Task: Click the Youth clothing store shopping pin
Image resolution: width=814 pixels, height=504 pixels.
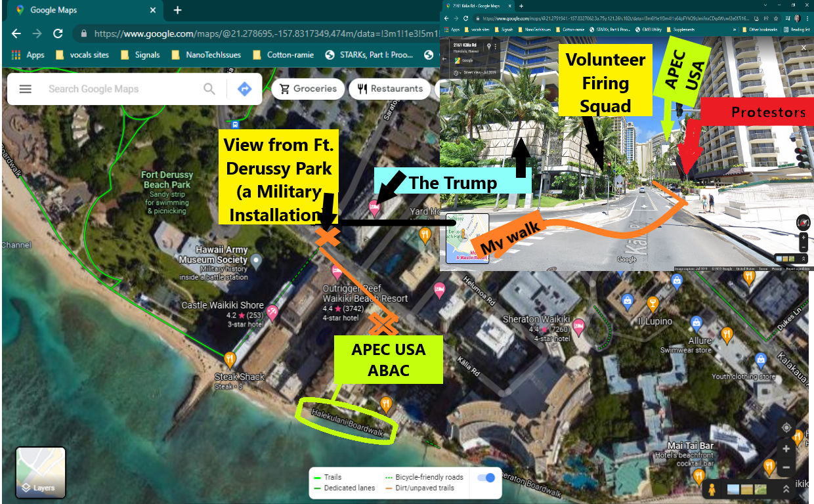Action: pyautogui.click(x=760, y=360)
